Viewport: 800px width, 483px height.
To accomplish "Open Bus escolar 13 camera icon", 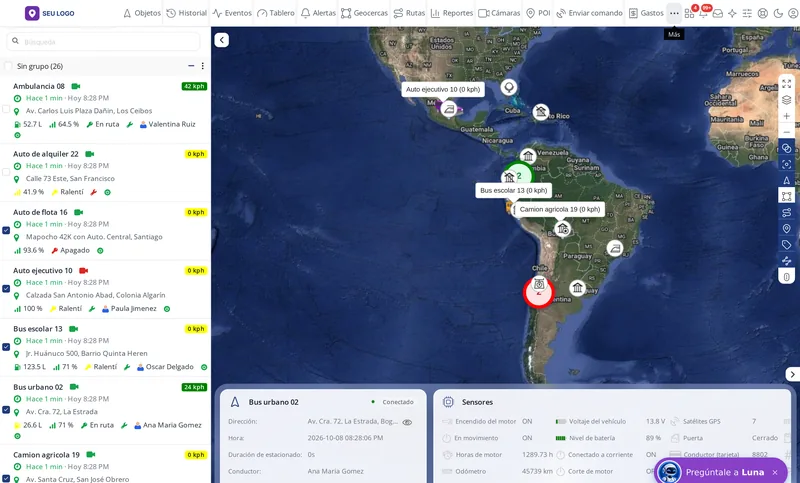I will (x=73, y=329).
